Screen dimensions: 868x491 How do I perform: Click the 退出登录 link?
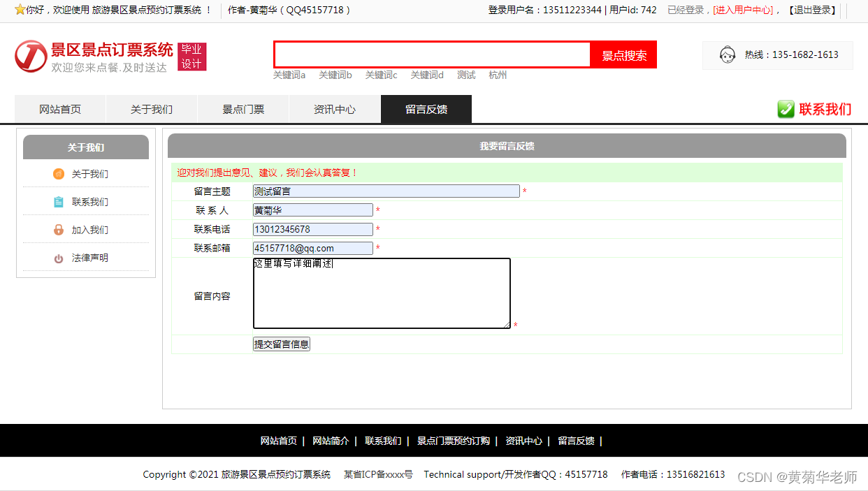[x=812, y=10]
